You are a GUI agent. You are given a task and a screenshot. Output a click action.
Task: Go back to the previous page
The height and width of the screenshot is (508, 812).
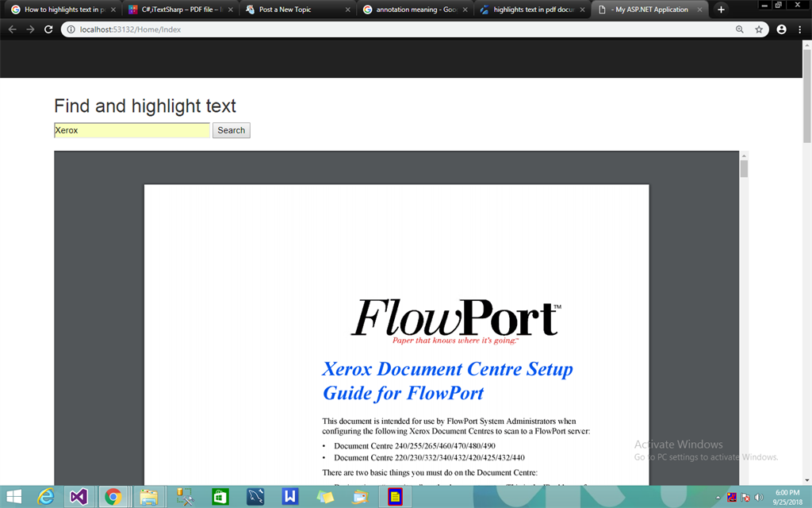(x=13, y=29)
